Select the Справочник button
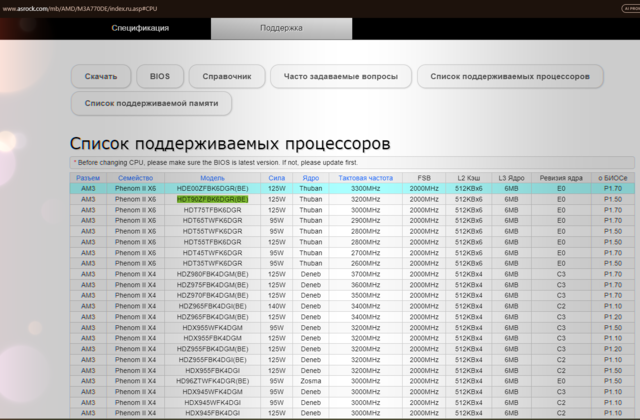 [x=226, y=76]
